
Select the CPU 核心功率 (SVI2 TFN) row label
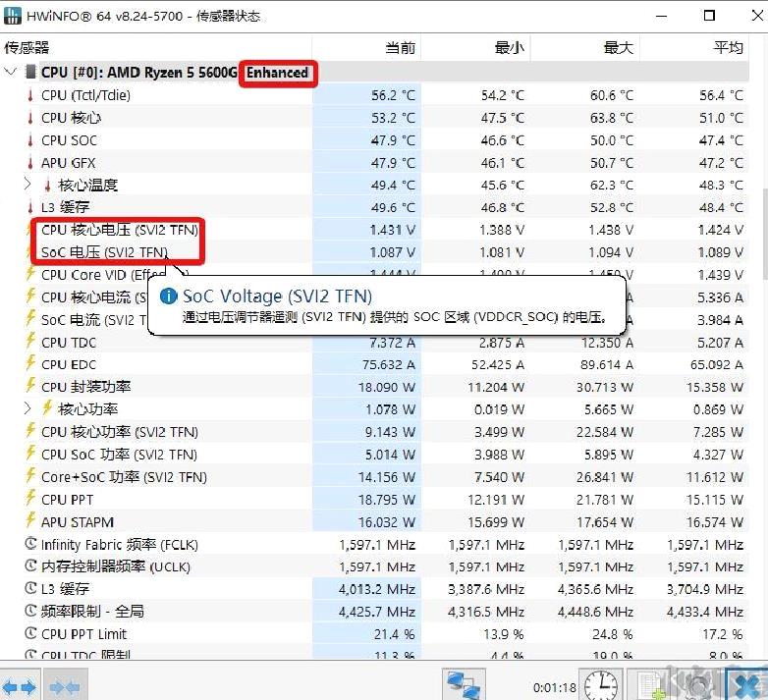[120, 432]
